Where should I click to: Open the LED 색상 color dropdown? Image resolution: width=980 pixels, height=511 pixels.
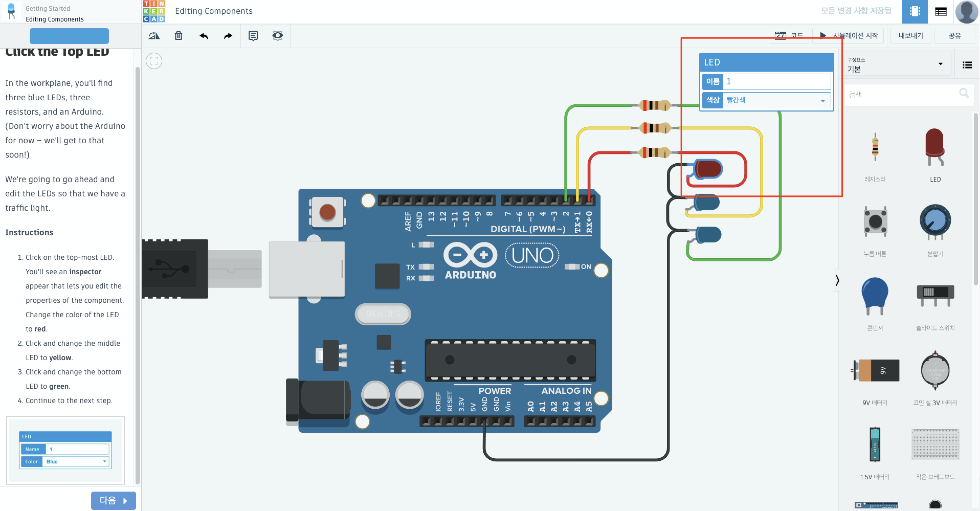776,101
